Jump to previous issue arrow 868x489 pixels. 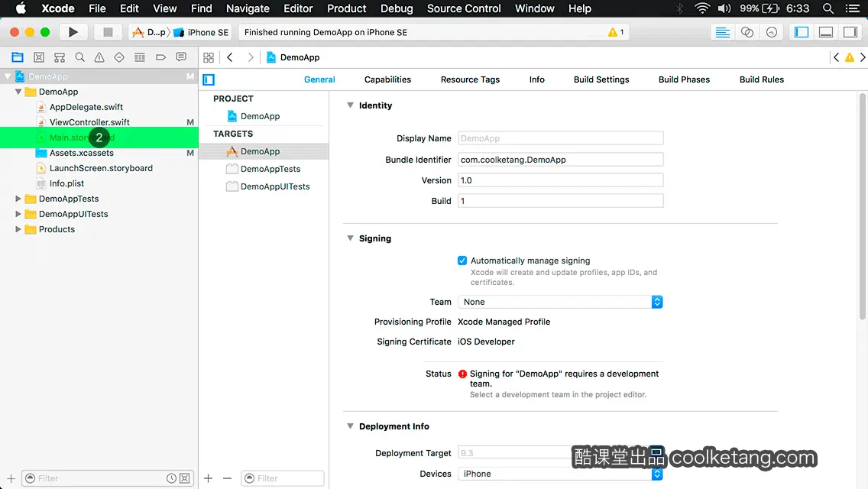point(837,57)
